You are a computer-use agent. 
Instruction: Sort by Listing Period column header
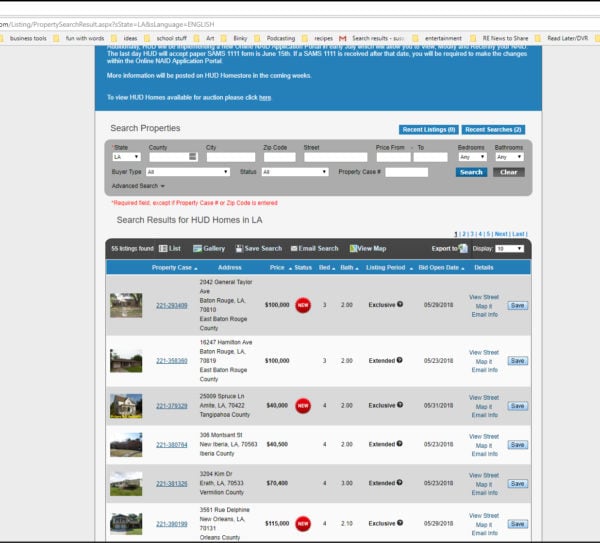(389, 267)
